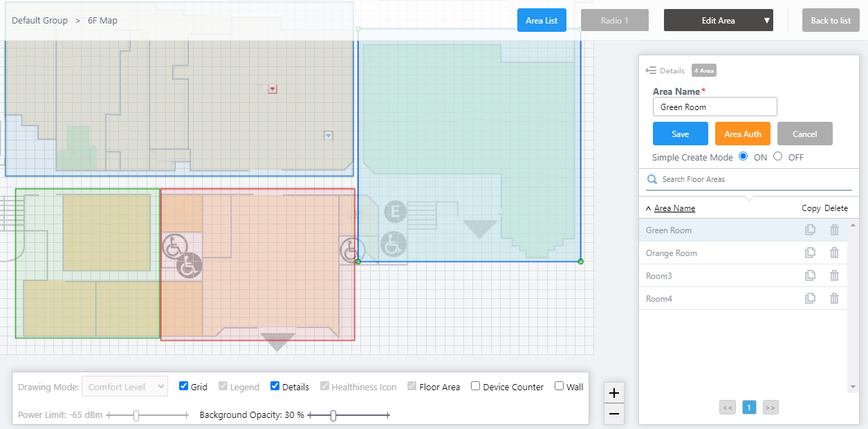The height and width of the screenshot is (429, 868).
Task: Click the copy icon for Room3
Action: coord(810,276)
